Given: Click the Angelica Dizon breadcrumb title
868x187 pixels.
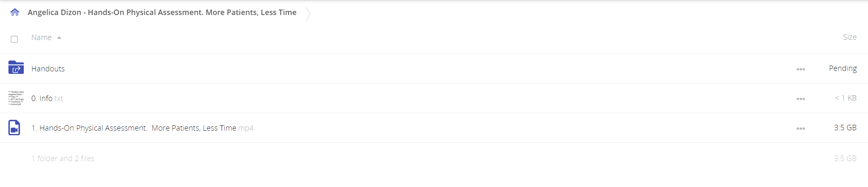Looking at the screenshot, I should (162, 12).
